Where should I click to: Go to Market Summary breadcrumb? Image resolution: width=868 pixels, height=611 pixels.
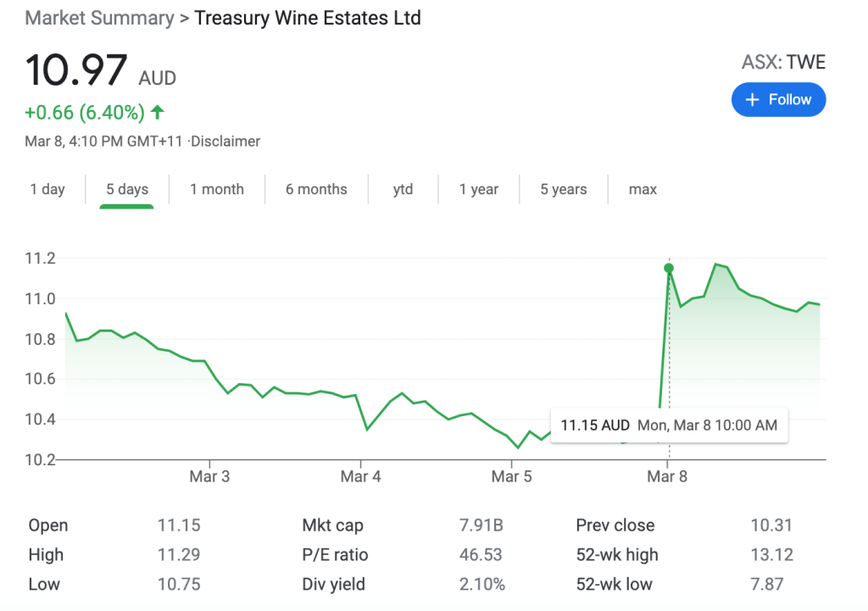[100, 18]
